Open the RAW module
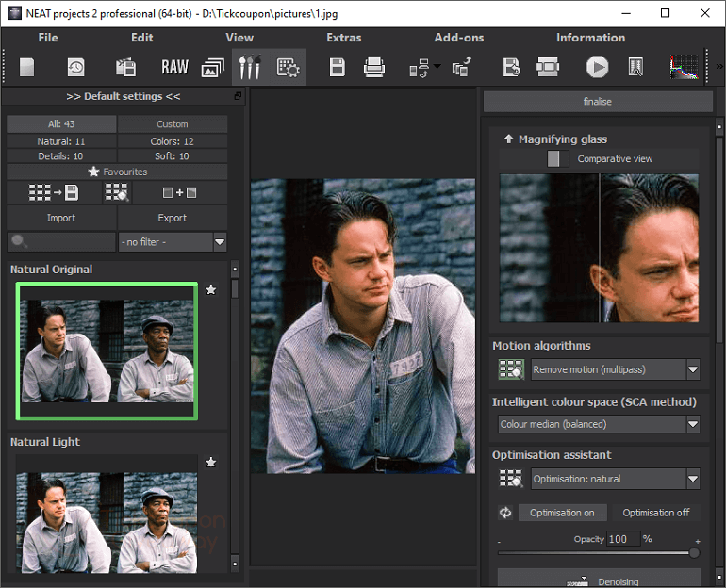Image resolution: width=726 pixels, height=588 pixels. (x=174, y=67)
